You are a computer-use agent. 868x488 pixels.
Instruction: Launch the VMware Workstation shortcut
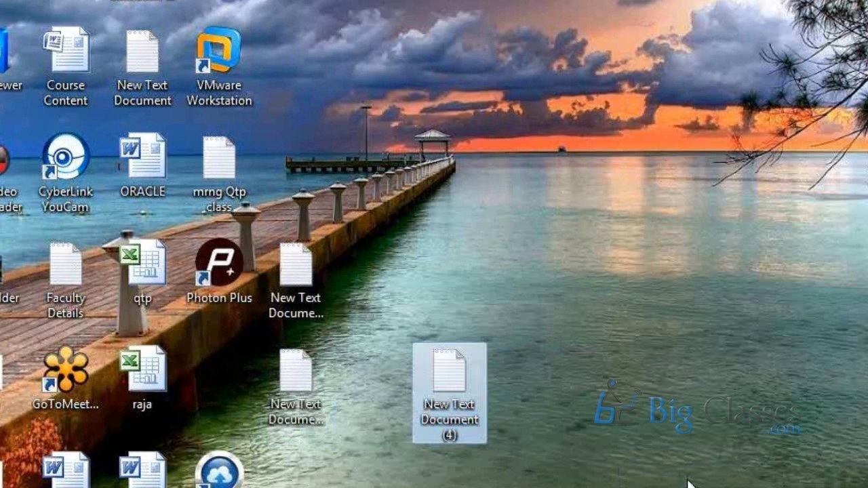coord(219,51)
